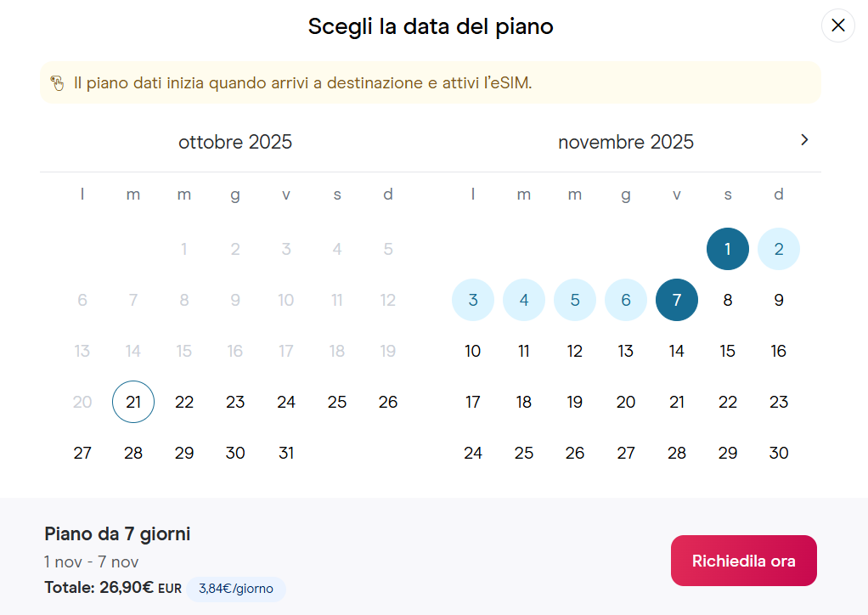Click November 10 date cell
The image size is (868, 615).
[x=473, y=351]
